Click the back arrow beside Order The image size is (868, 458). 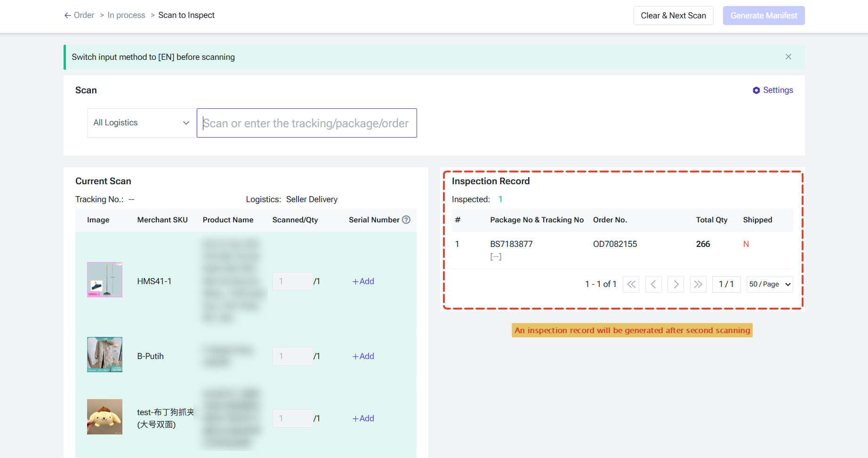click(68, 16)
